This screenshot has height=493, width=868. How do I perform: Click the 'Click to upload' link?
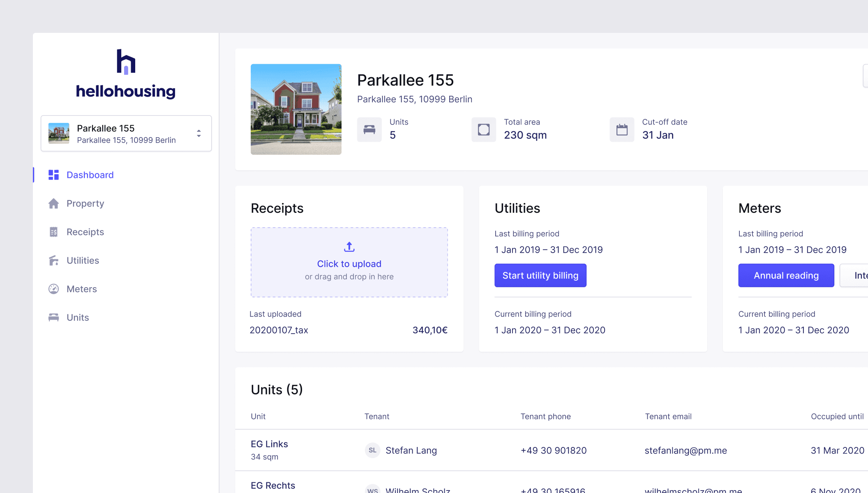(x=349, y=264)
